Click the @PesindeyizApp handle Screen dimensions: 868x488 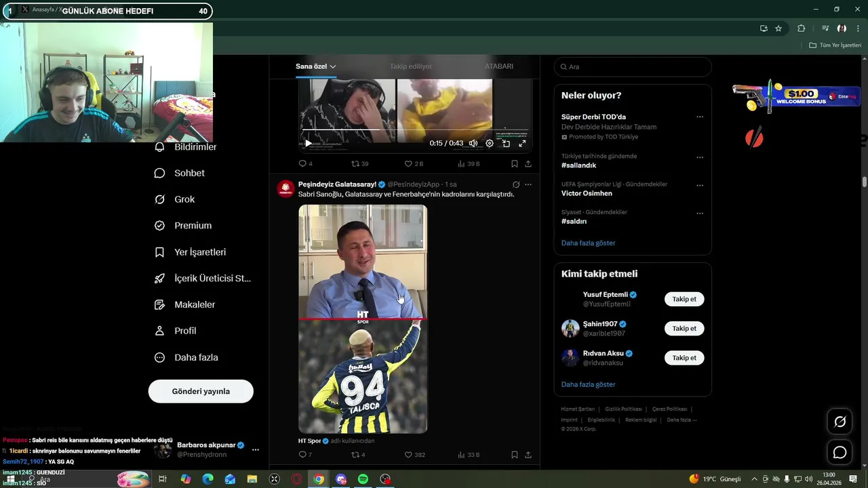click(414, 184)
